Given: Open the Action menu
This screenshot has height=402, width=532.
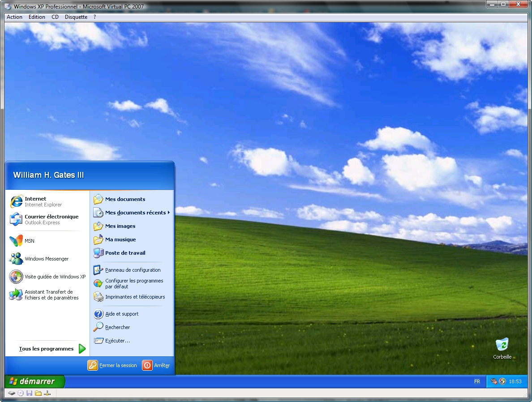Looking at the screenshot, I should point(15,17).
